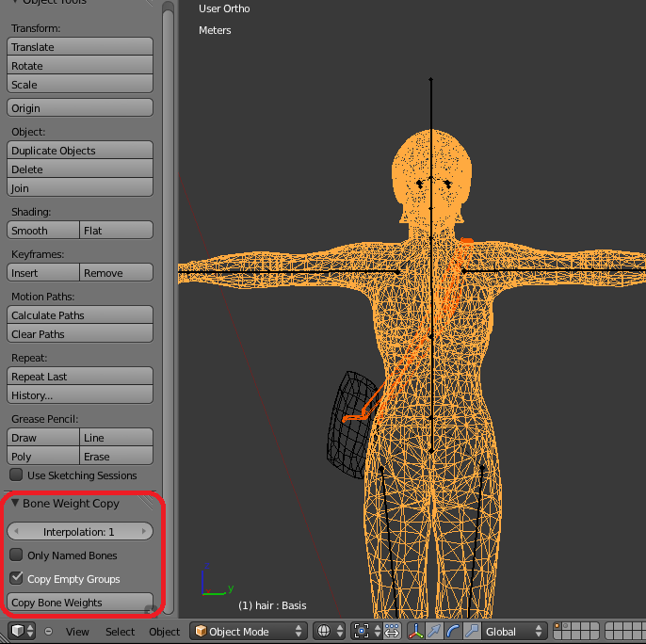Click the Delete button
Screen dimensions: 646x644
[x=80, y=169]
